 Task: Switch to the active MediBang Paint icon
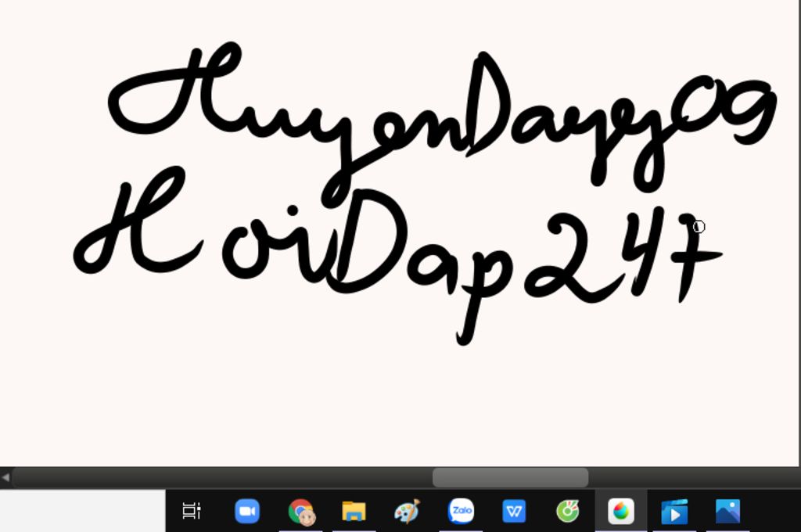[620, 511]
